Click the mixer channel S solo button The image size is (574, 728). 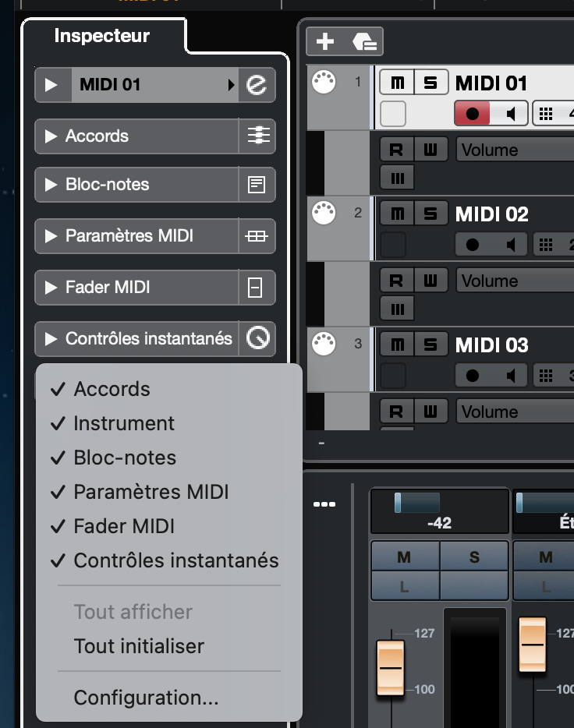[474, 557]
